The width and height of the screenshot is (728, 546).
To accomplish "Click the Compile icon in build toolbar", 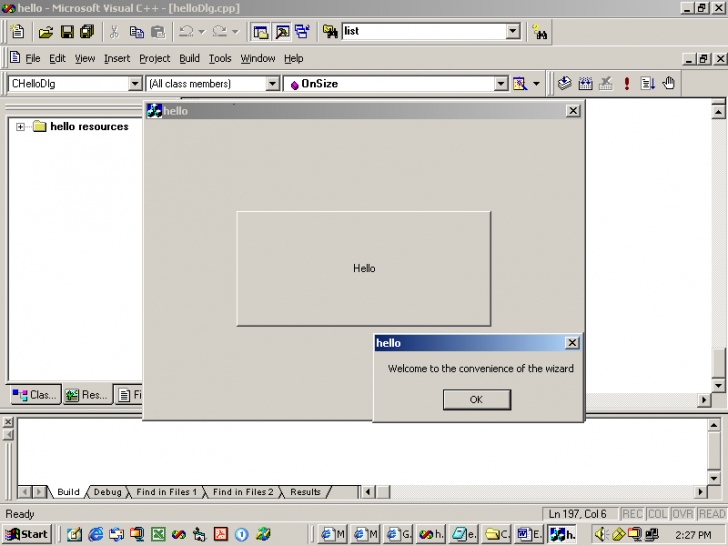I will (564, 84).
